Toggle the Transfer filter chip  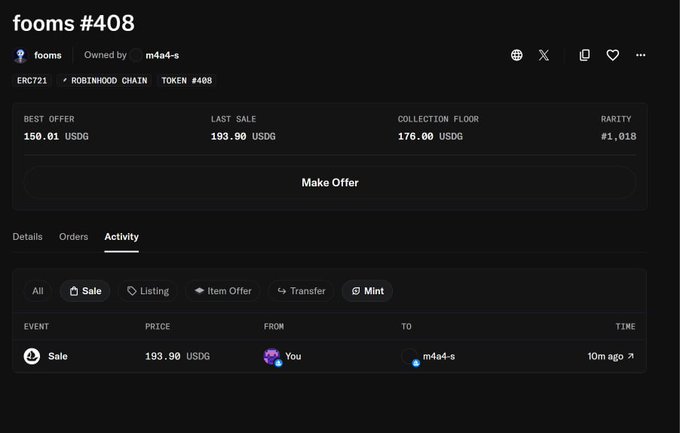pyautogui.click(x=301, y=291)
